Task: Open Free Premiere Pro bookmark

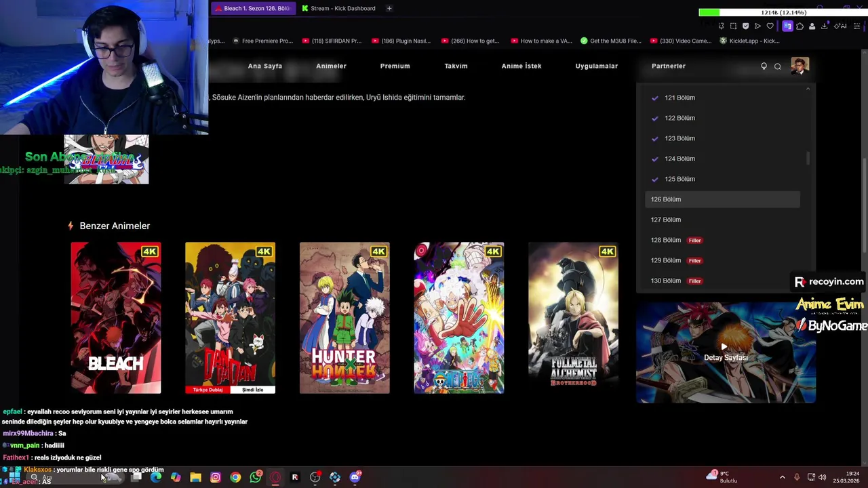Action: point(262,41)
